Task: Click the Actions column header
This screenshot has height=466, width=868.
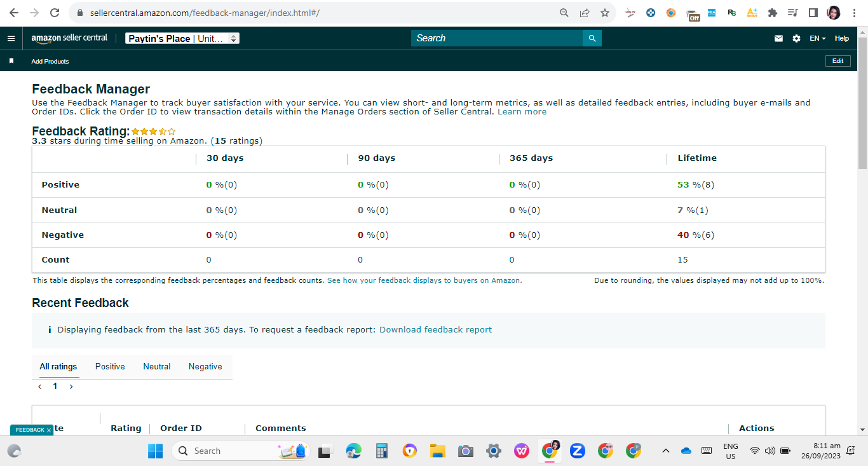Action: pos(757,428)
